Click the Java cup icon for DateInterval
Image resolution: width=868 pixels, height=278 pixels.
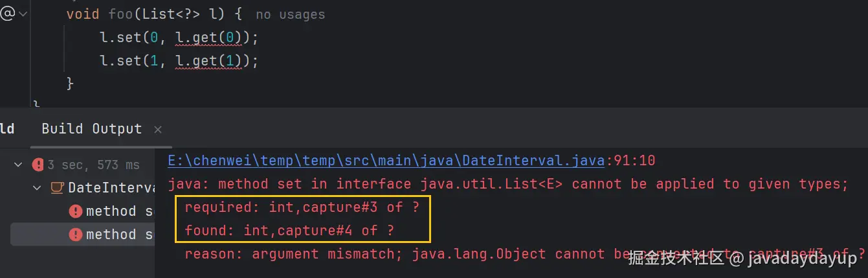tap(57, 188)
